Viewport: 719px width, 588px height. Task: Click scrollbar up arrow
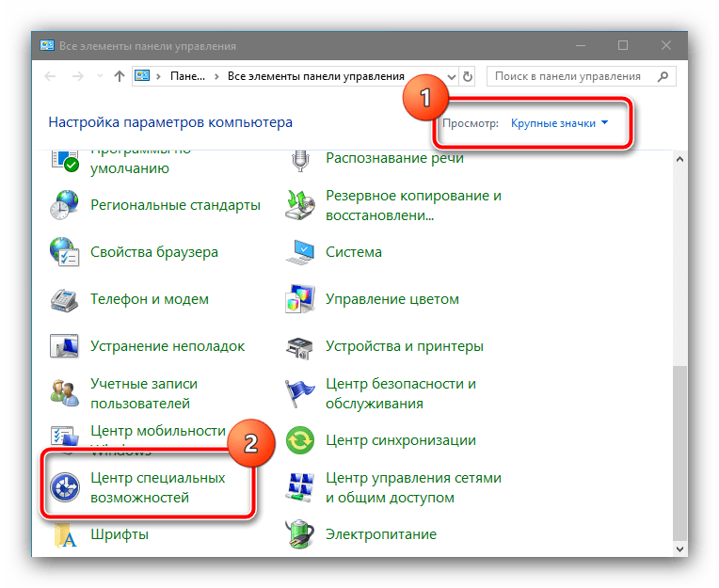coord(679,159)
